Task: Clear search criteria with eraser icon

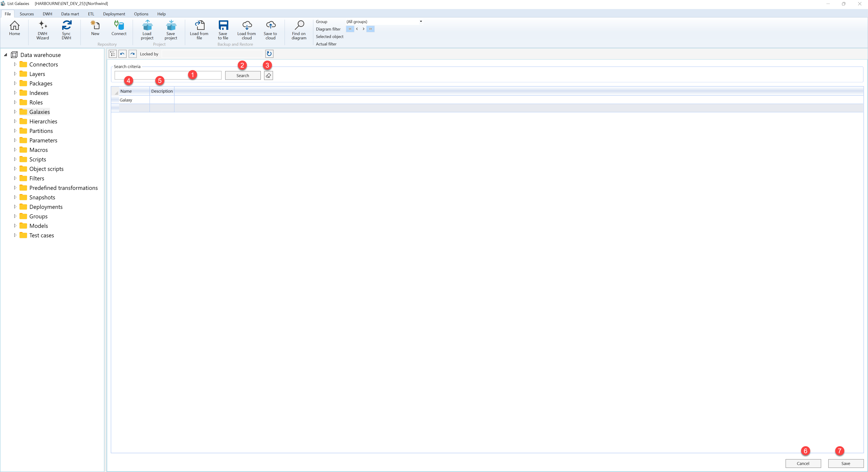Action: [269, 76]
